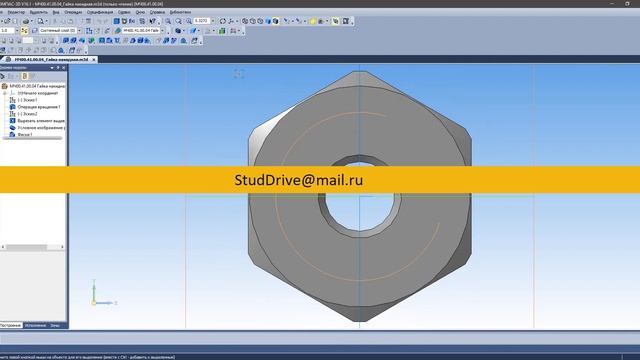
Task: Open the layer name dropdown
Action: (x=79, y=31)
